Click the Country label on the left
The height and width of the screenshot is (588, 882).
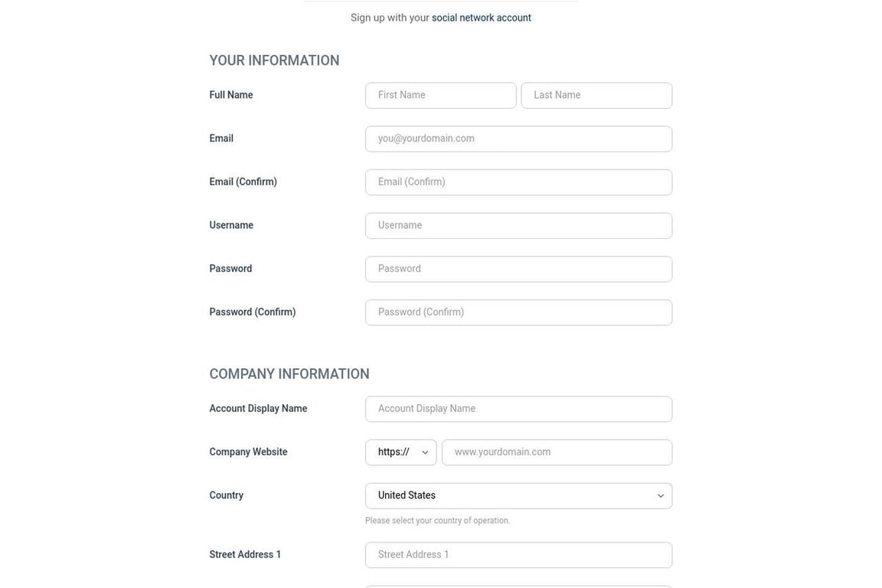pos(226,495)
